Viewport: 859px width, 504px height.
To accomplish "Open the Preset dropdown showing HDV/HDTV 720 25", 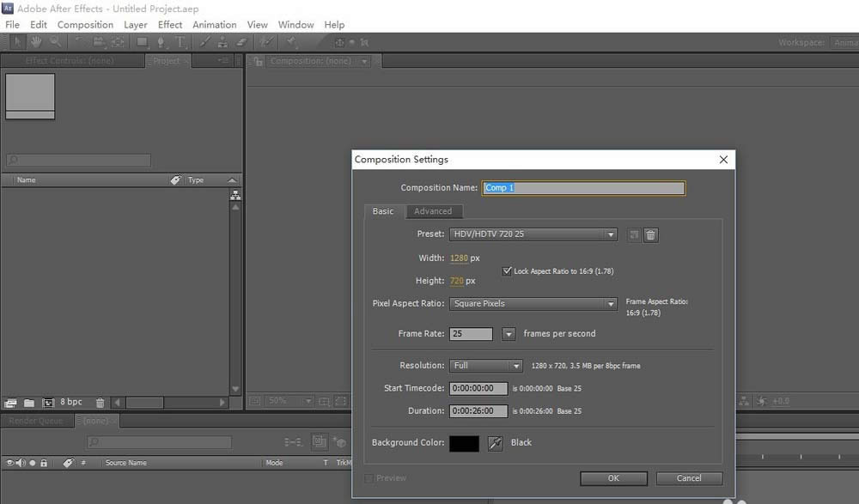I will pyautogui.click(x=533, y=234).
